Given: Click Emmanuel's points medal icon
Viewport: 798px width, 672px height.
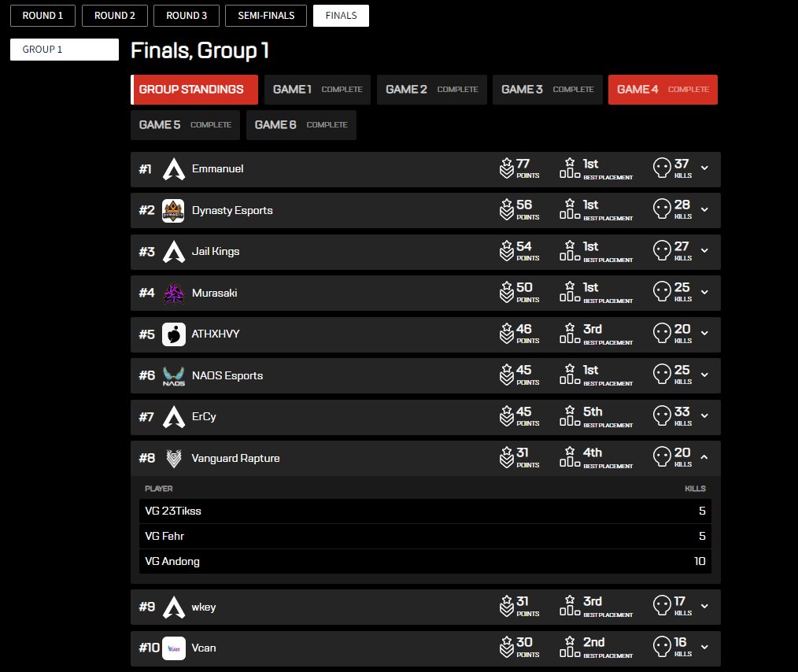Looking at the screenshot, I should click(x=506, y=168).
